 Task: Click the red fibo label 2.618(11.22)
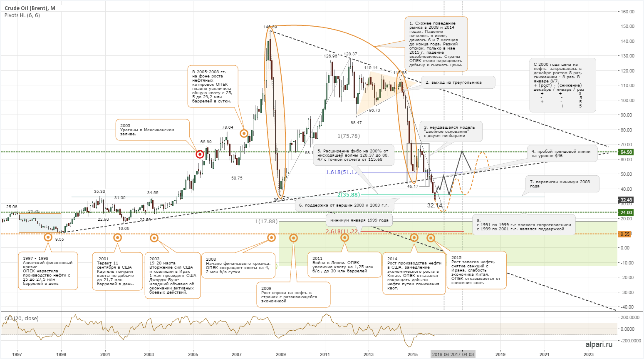click(x=342, y=232)
